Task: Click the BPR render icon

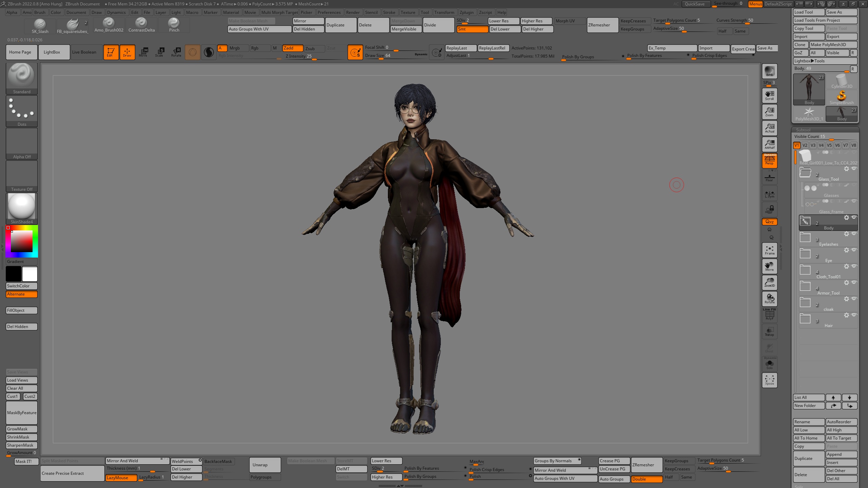Action: 769,71
